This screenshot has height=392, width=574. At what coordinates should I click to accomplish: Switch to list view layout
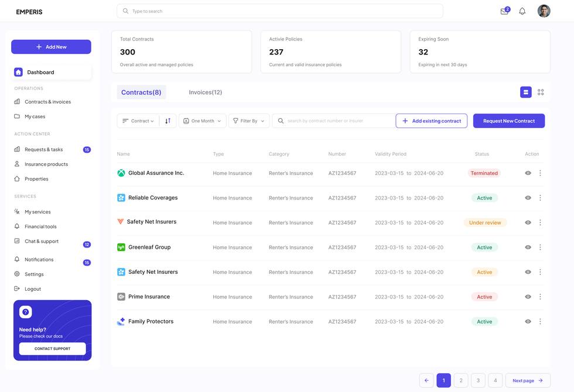coord(526,92)
